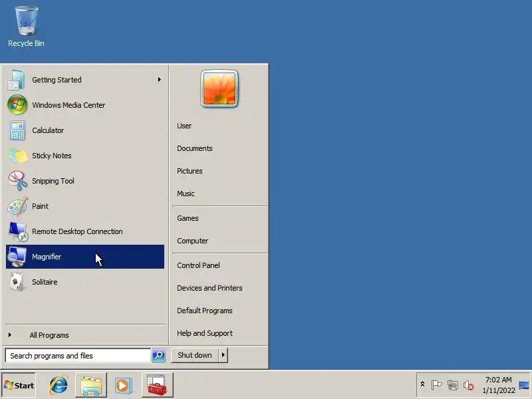Open the Sticky Notes icon
Image resolution: width=532 pixels, height=399 pixels.
(17, 156)
